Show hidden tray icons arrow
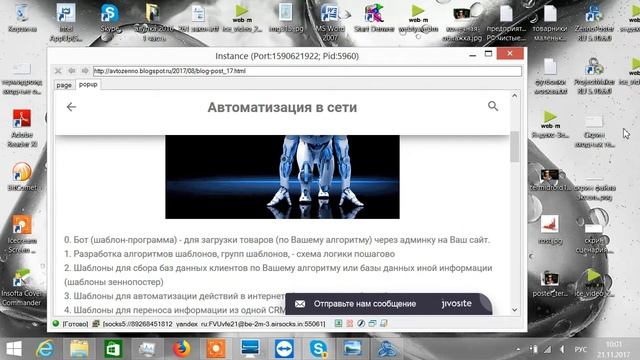The height and width of the screenshot is (360, 640). click(x=518, y=349)
